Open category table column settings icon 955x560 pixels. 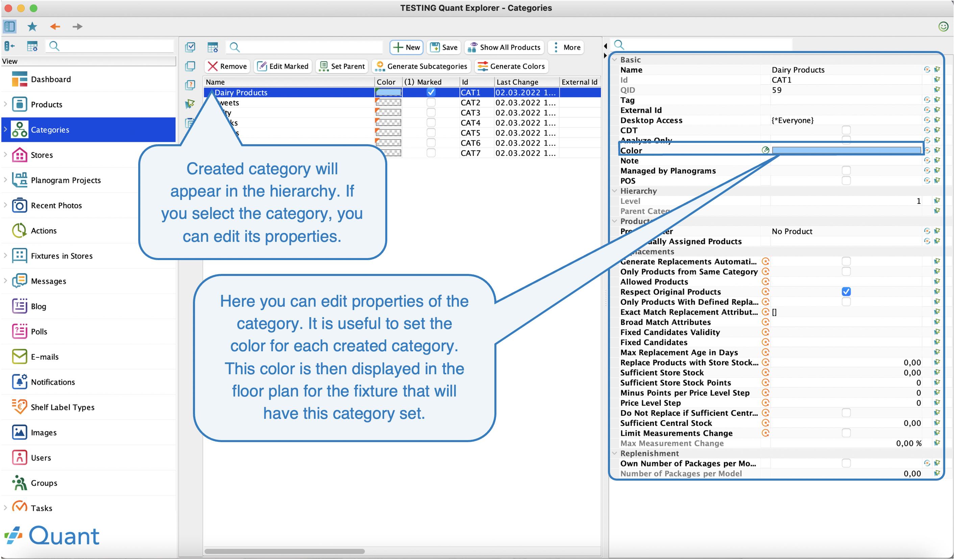pyautogui.click(x=213, y=47)
